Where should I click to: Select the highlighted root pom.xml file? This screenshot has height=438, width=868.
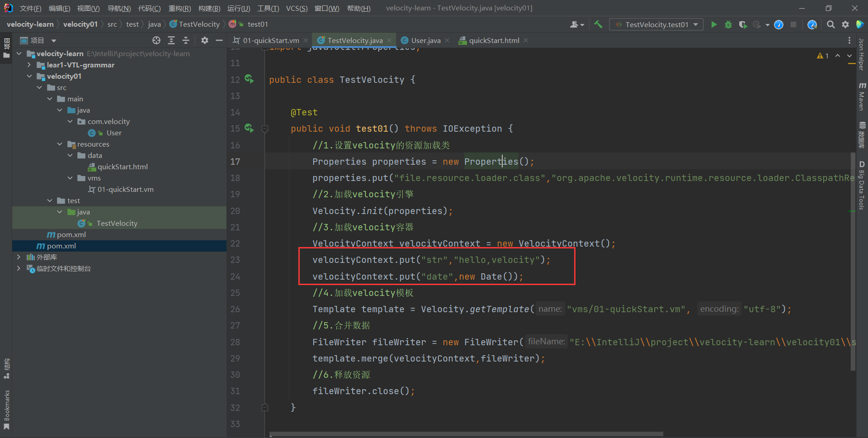click(x=61, y=246)
